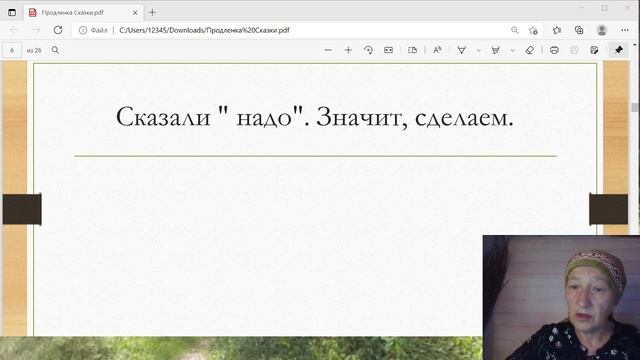Open address bar zoom indicator

coord(515,30)
